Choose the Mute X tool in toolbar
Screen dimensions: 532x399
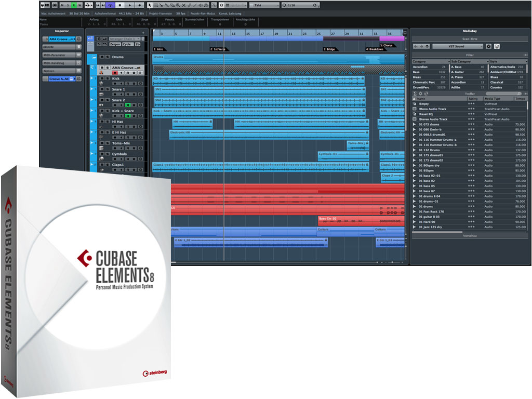(x=185, y=5)
